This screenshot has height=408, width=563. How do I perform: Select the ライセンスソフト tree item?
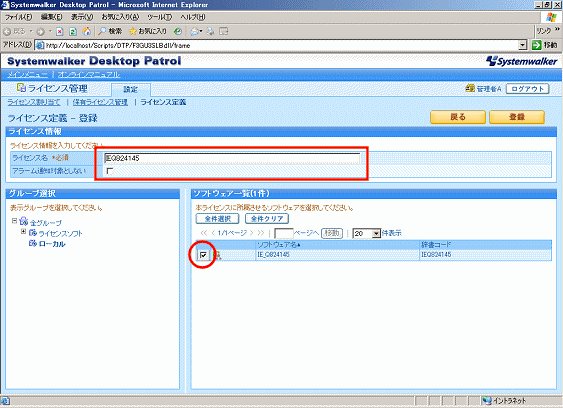tap(60, 233)
